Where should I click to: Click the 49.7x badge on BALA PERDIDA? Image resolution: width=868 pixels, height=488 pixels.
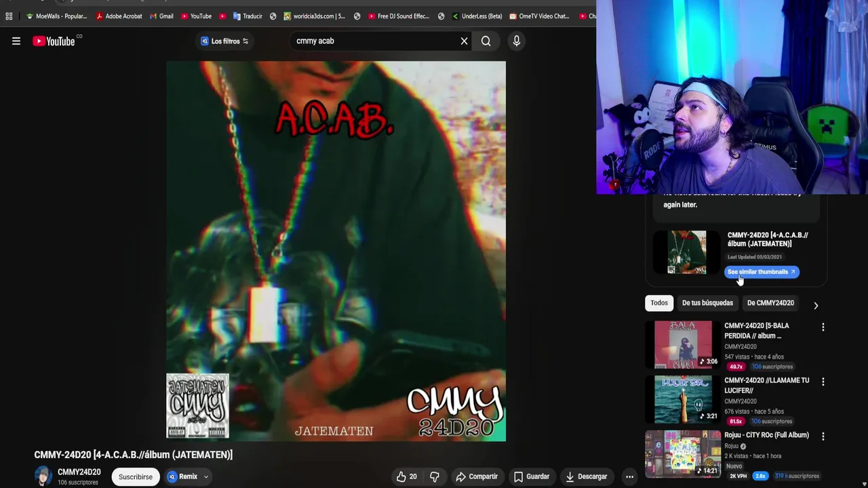[736, 367]
